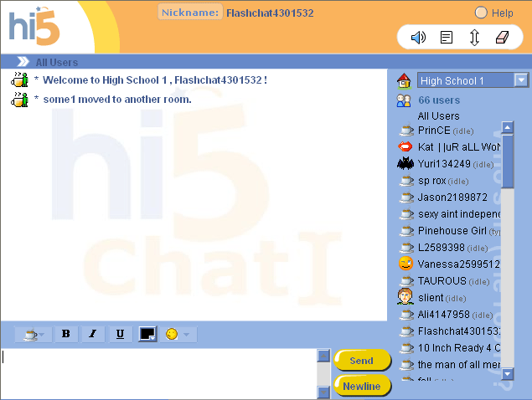Image resolution: width=532 pixels, height=400 pixels.
Task: Click the message box scroll up arrow
Action: pos(323,356)
